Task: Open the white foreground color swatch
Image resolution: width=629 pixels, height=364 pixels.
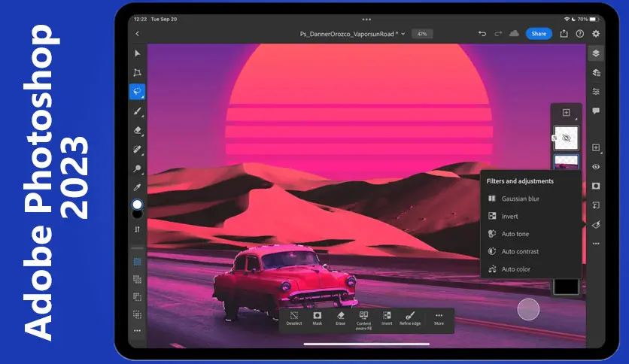Action: point(137,205)
